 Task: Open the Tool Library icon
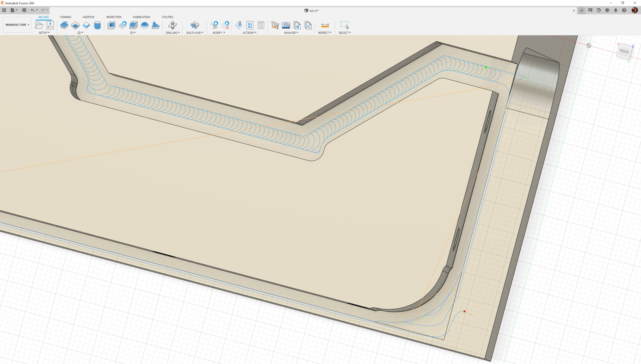pos(275,25)
